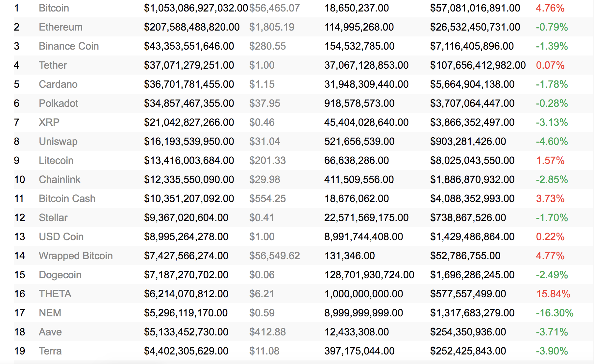Open Cardano details link
Screen dimensions: 594x364
(x=58, y=84)
